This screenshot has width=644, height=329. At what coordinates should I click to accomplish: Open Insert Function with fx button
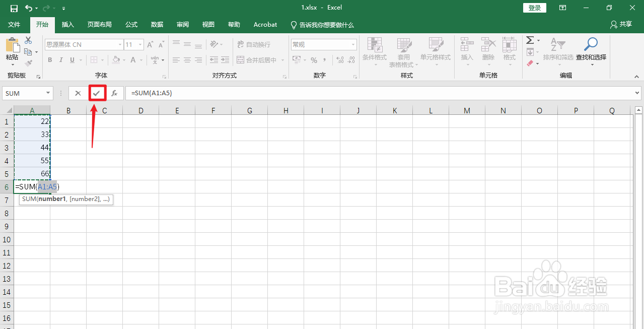[114, 93]
